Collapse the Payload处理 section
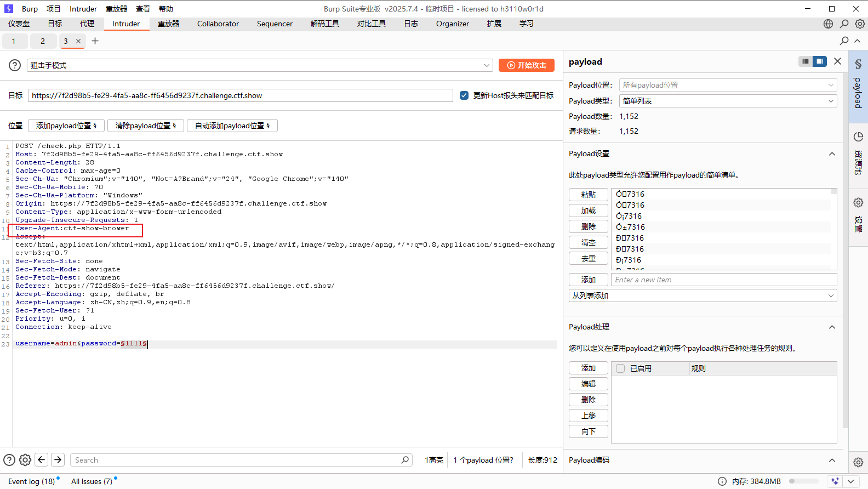The image size is (868, 489). (832, 327)
